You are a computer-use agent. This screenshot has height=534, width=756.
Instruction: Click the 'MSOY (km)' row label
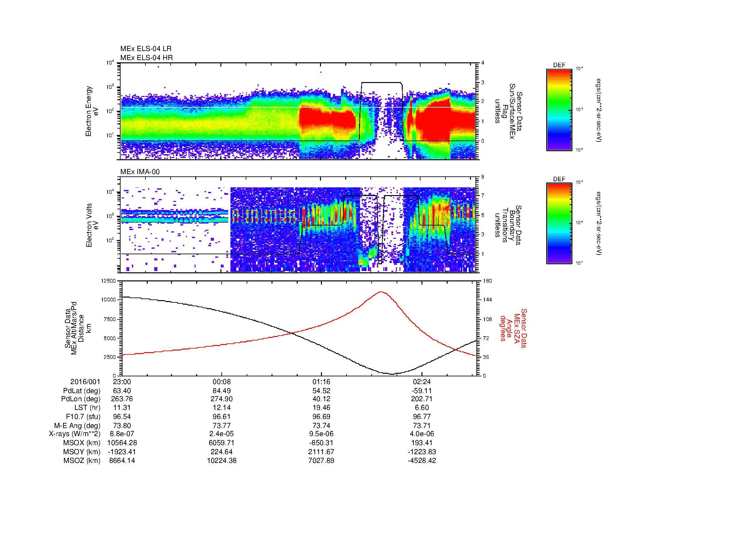click(x=82, y=452)
